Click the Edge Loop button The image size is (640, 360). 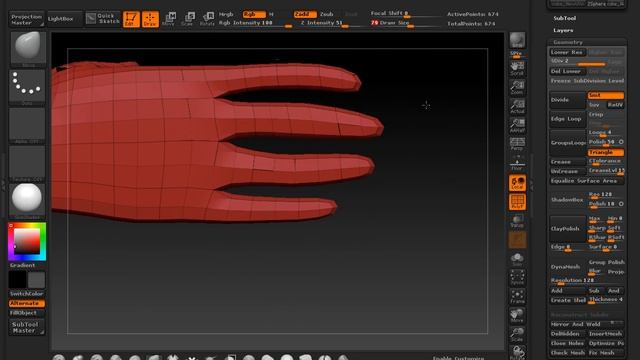click(567, 119)
